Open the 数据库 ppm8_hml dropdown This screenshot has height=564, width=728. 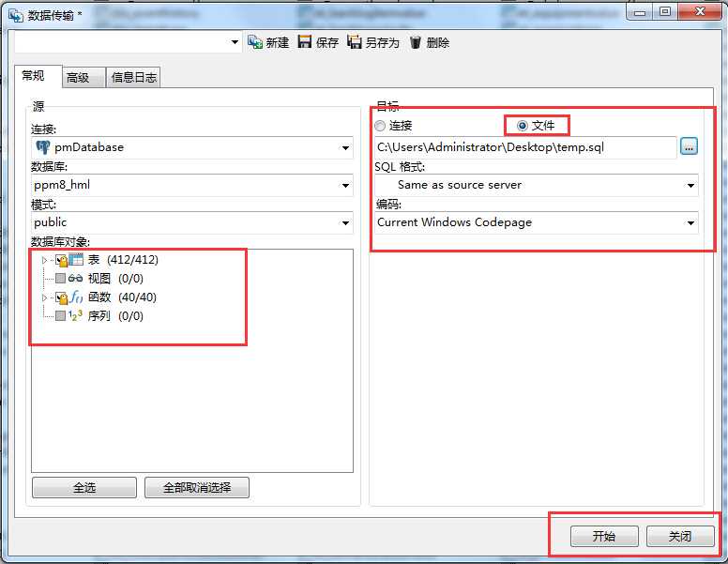pyautogui.click(x=345, y=186)
